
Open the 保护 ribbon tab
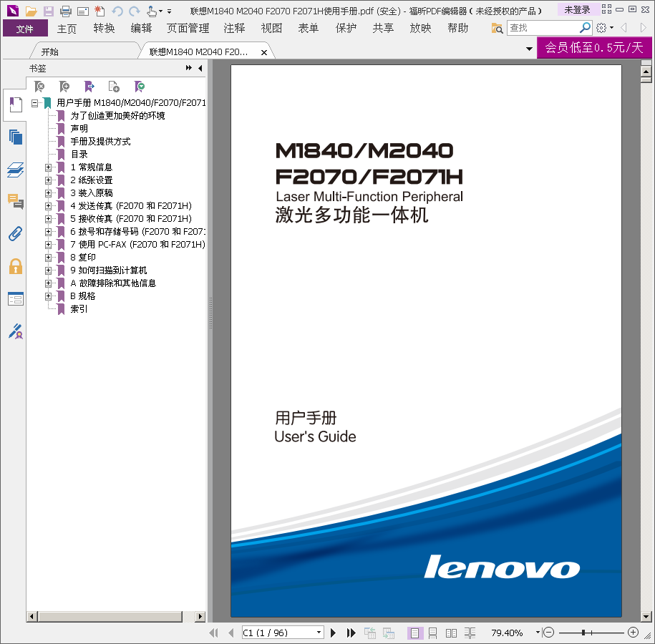tap(346, 29)
